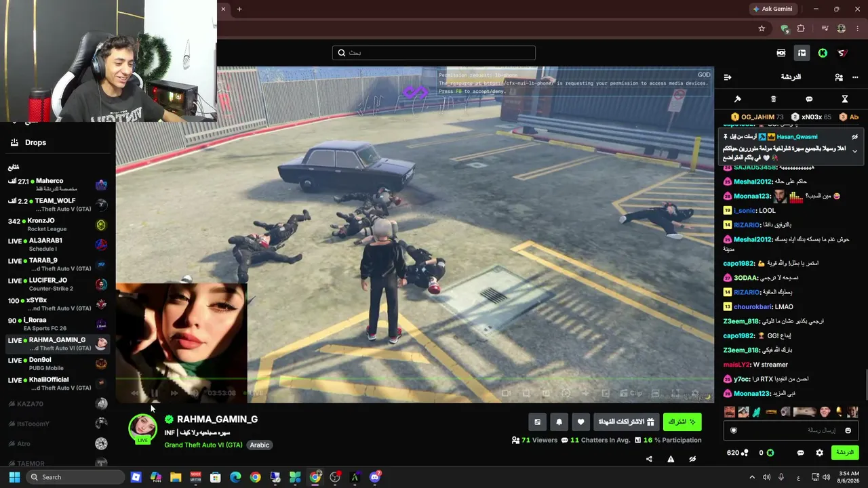Open i_Roraa channel in the sidebar
868x488 pixels.
(57, 324)
